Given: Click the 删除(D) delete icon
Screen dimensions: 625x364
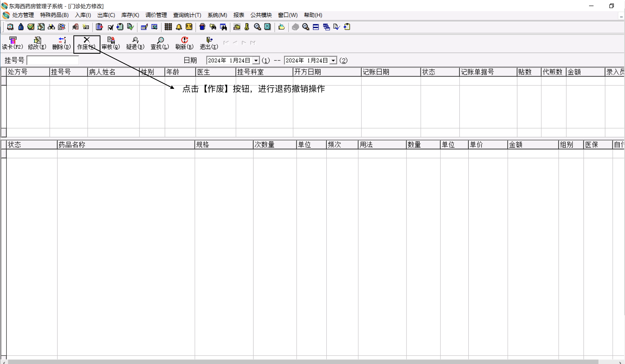Looking at the screenshot, I should click(61, 43).
